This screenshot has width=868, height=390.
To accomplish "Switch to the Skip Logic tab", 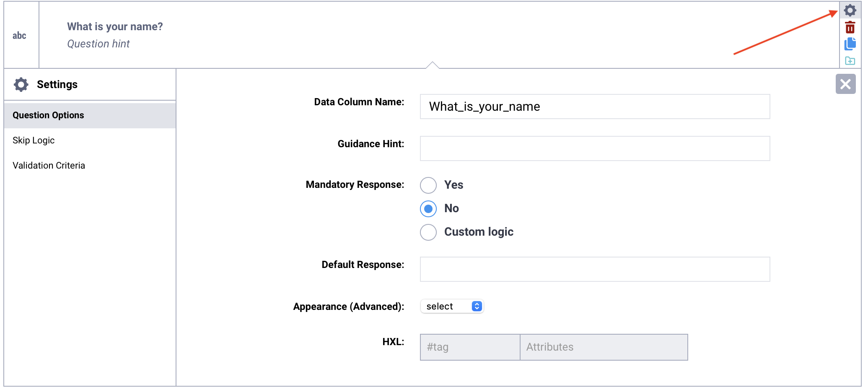I will tap(34, 140).
